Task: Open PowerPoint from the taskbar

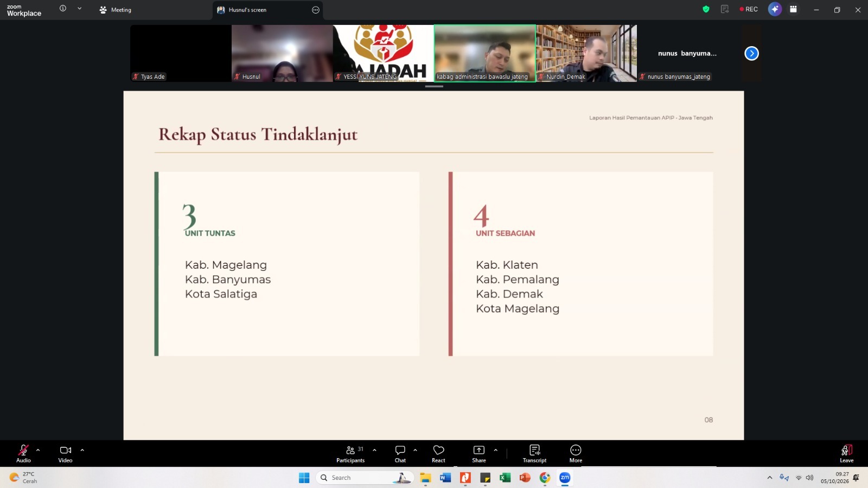Action: click(x=525, y=478)
